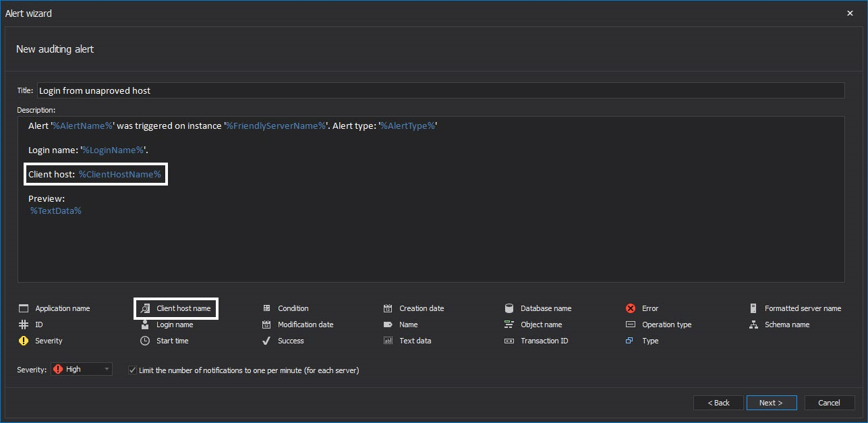Insert the Login name placeholder label
This screenshot has height=423, width=868.
[175, 325]
